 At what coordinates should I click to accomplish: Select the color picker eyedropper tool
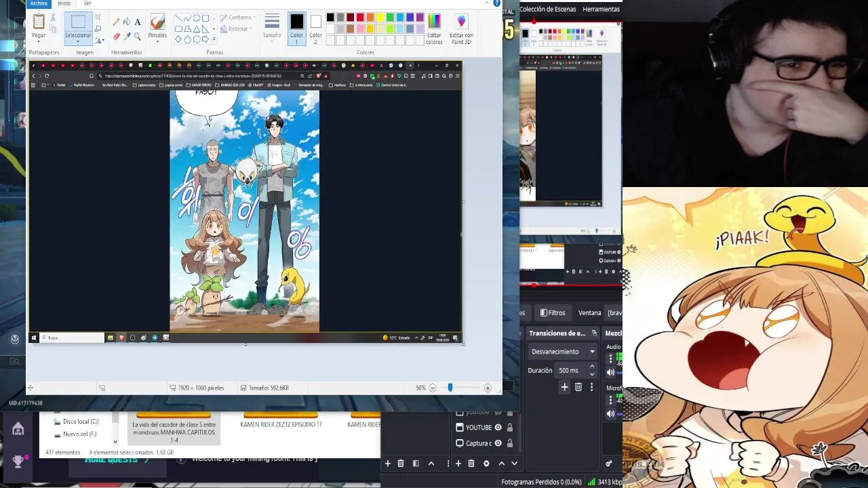[x=127, y=37]
